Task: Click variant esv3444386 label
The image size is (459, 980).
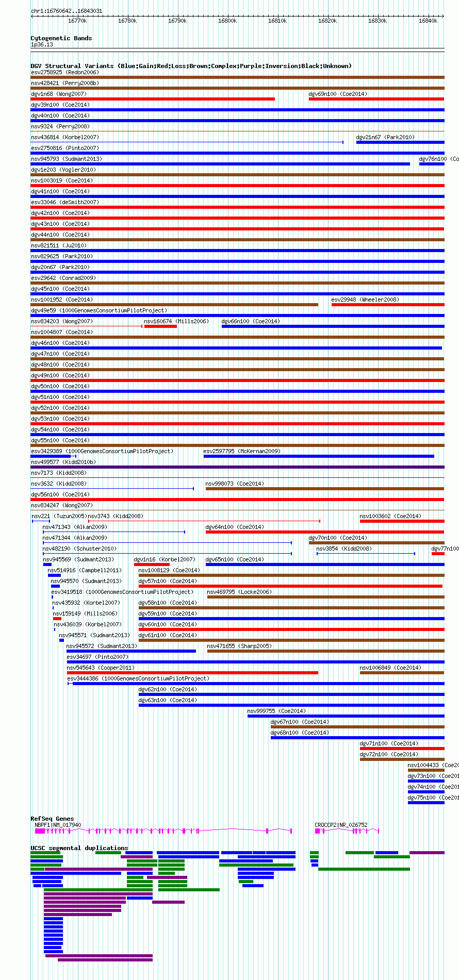Action: click(138, 678)
